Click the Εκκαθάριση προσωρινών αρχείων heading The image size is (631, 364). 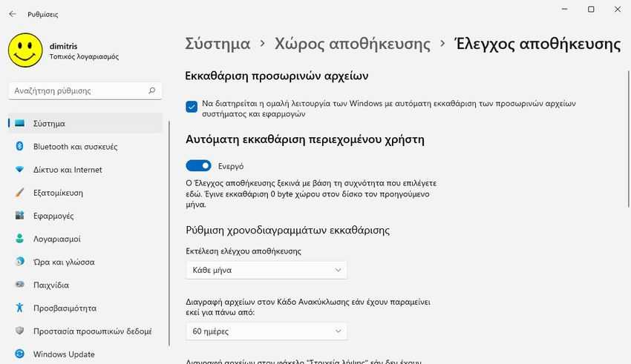[277, 76]
